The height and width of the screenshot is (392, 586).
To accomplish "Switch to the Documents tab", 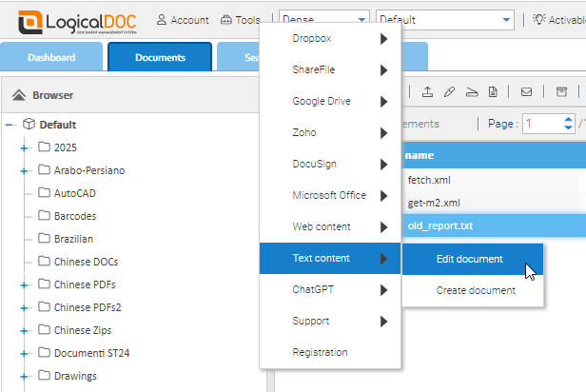I will pyautogui.click(x=160, y=57).
